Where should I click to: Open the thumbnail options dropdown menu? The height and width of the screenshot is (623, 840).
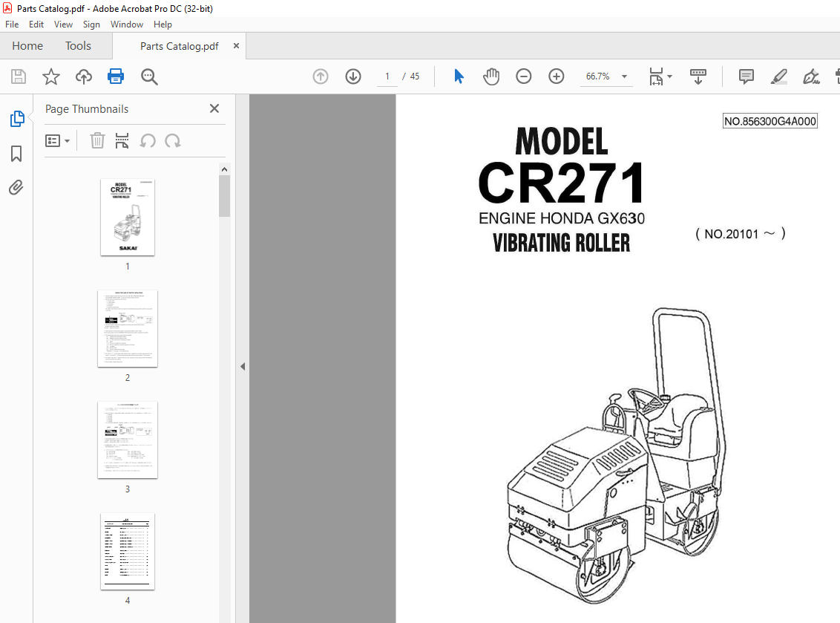point(57,141)
